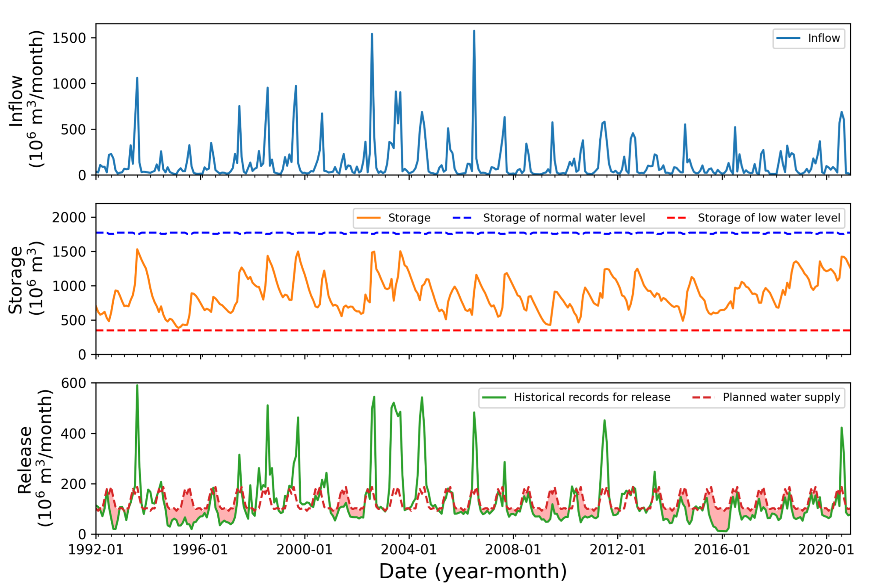Click the orange Storage legend line
Image resolution: width=879 pixels, height=588 pixels.
[369, 218]
